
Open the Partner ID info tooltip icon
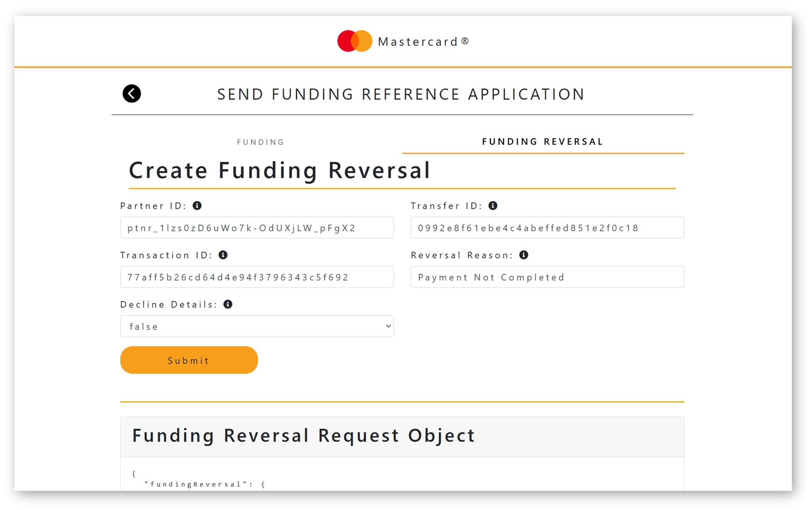[x=198, y=205]
